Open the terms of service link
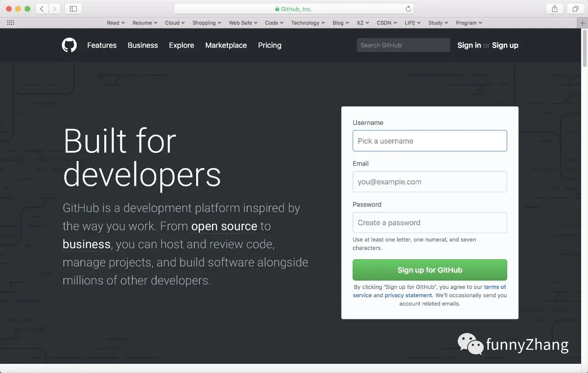588x373 pixels. coord(430,291)
